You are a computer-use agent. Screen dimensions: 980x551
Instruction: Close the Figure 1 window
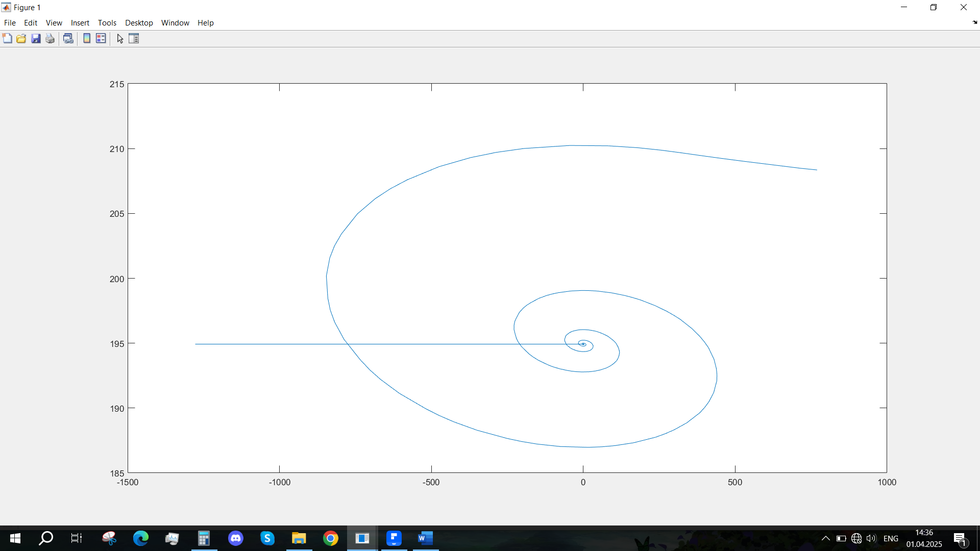(964, 7)
